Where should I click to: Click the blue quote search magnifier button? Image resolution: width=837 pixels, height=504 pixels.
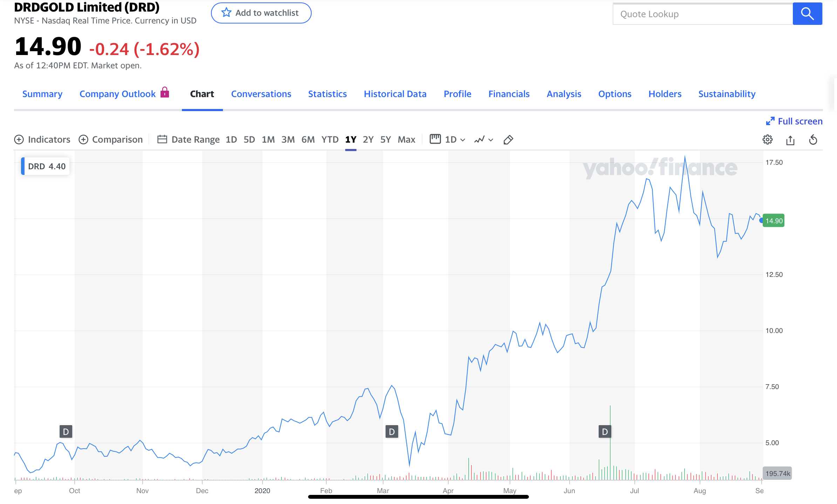tap(807, 14)
